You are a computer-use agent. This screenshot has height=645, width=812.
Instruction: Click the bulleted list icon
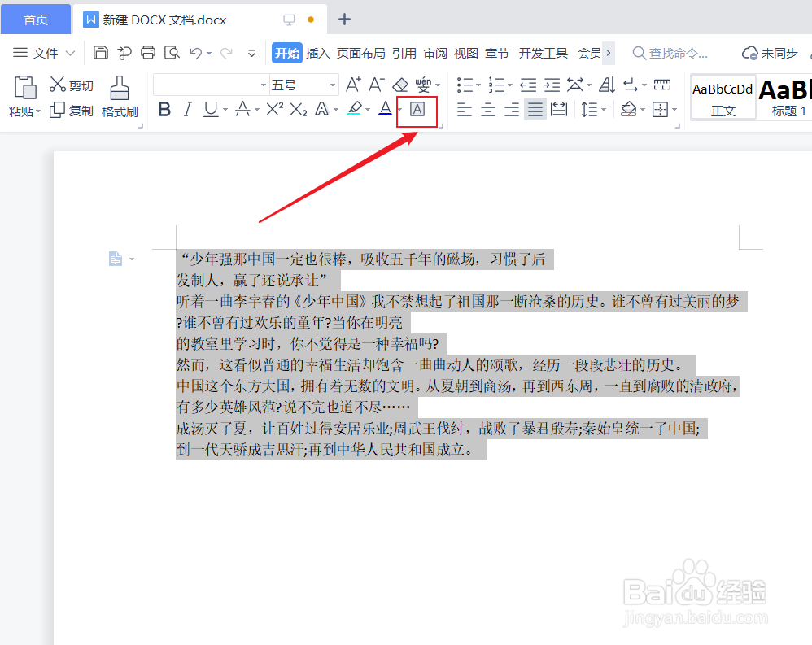(x=465, y=84)
